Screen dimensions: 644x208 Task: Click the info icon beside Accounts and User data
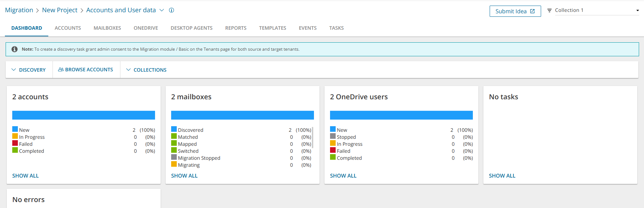click(171, 10)
